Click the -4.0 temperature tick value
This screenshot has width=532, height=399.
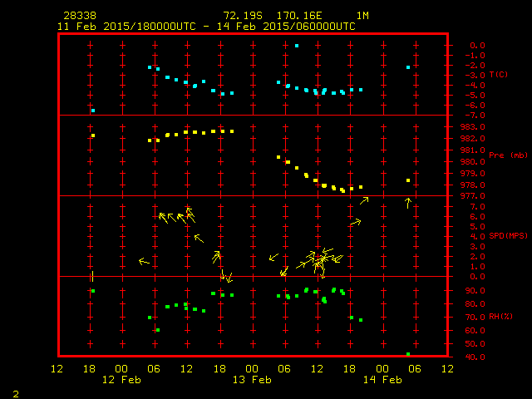475,85
